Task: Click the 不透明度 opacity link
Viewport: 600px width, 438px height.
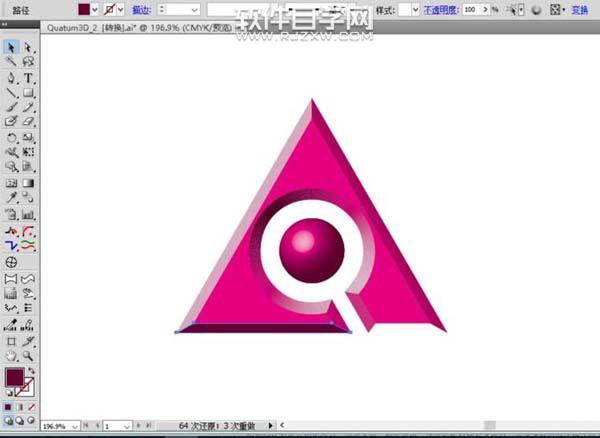Action: (x=441, y=10)
